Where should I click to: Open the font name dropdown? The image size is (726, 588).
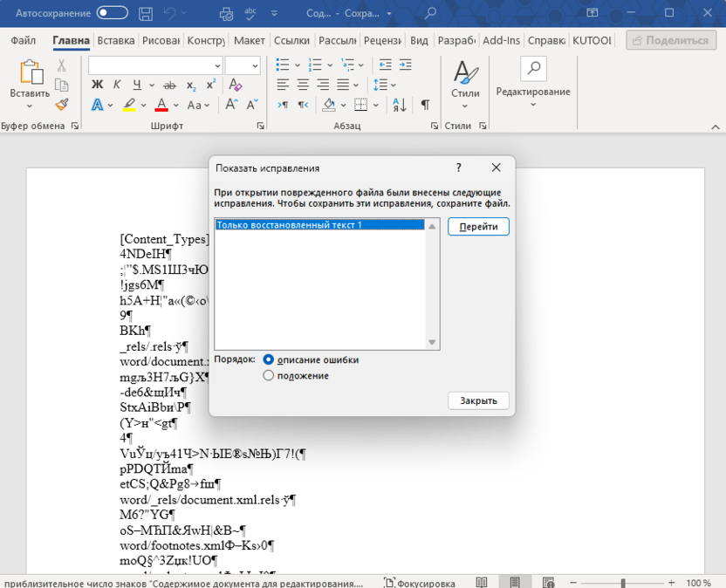click(x=217, y=65)
